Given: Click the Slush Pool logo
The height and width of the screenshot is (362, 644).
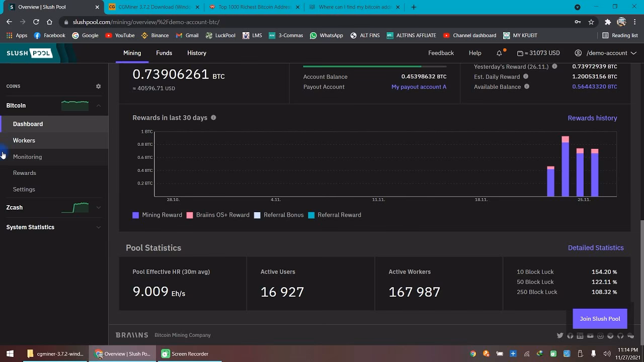Looking at the screenshot, I should coord(30,53).
